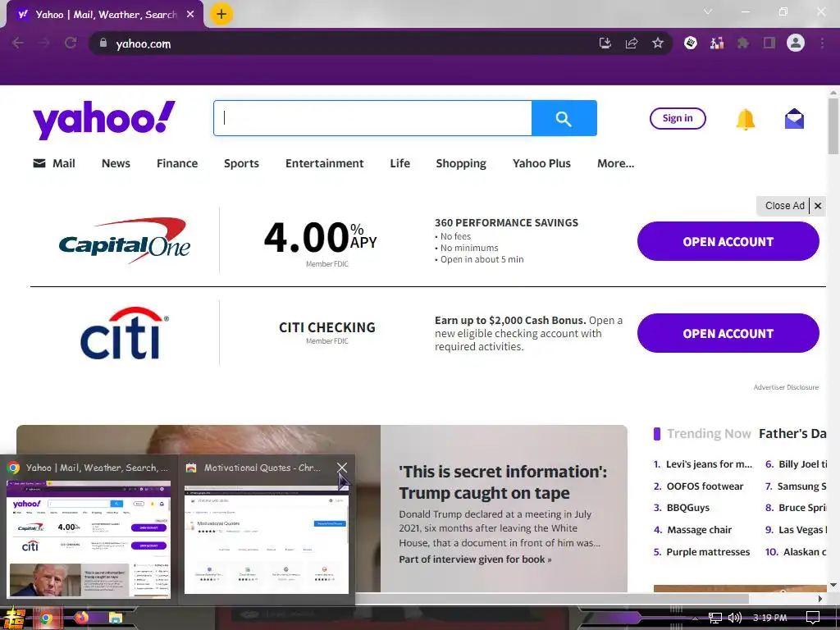Open the extensions puzzle icon

pos(742,43)
